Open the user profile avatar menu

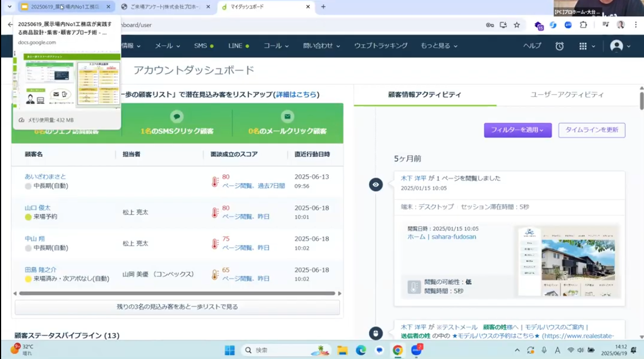616,46
